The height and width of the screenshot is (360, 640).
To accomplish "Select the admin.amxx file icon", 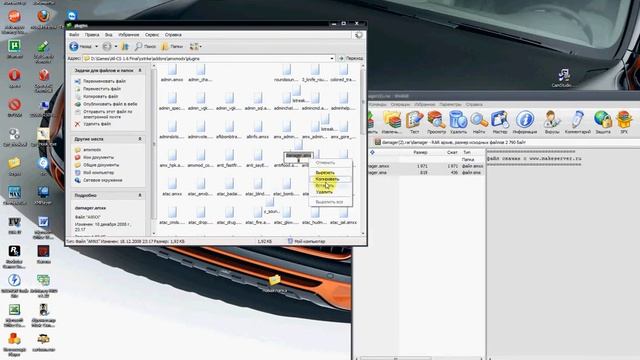I will [172, 70].
